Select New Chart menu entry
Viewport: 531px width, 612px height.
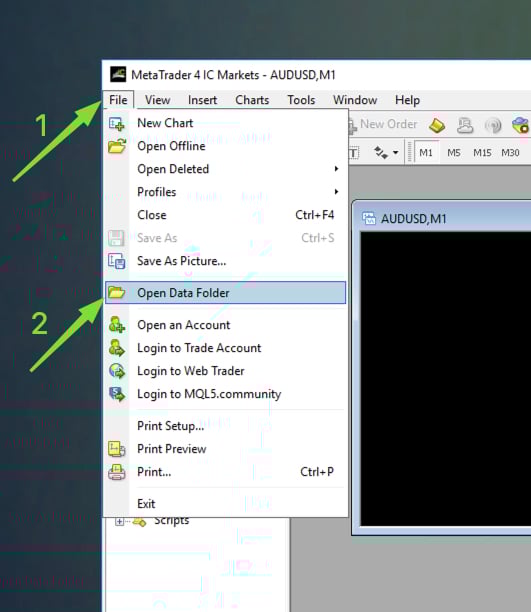[x=225, y=123]
